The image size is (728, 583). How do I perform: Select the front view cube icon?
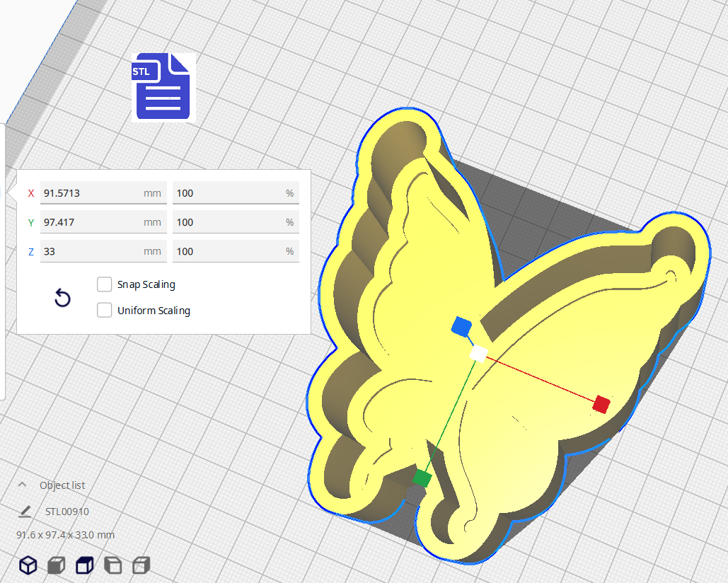(56, 565)
